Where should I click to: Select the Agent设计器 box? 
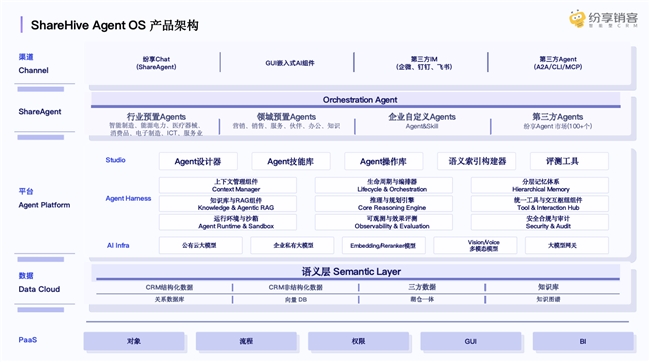[x=198, y=161]
